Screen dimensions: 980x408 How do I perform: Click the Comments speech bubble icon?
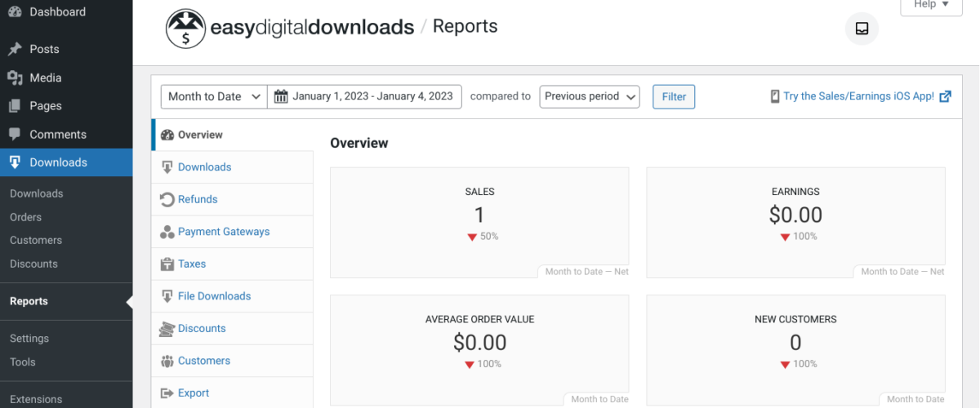tap(15, 134)
